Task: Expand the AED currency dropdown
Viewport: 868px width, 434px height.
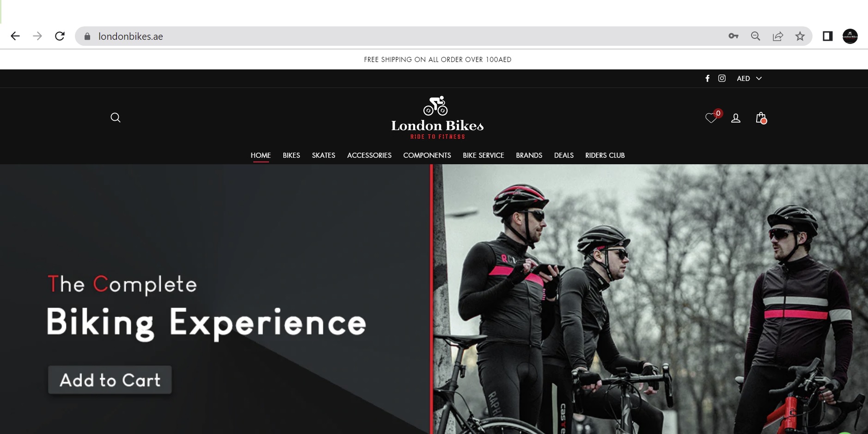Action: 749,78
